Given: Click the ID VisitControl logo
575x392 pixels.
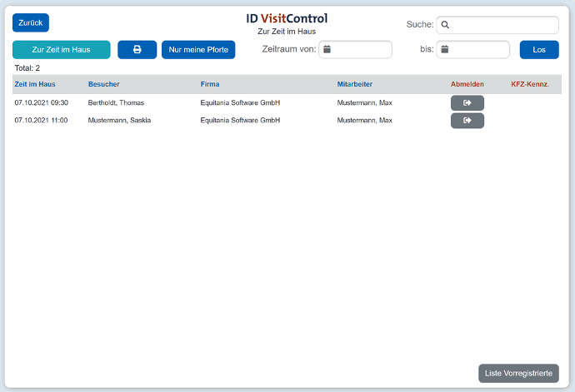Looking at the screenshot, I should (287, 18).
